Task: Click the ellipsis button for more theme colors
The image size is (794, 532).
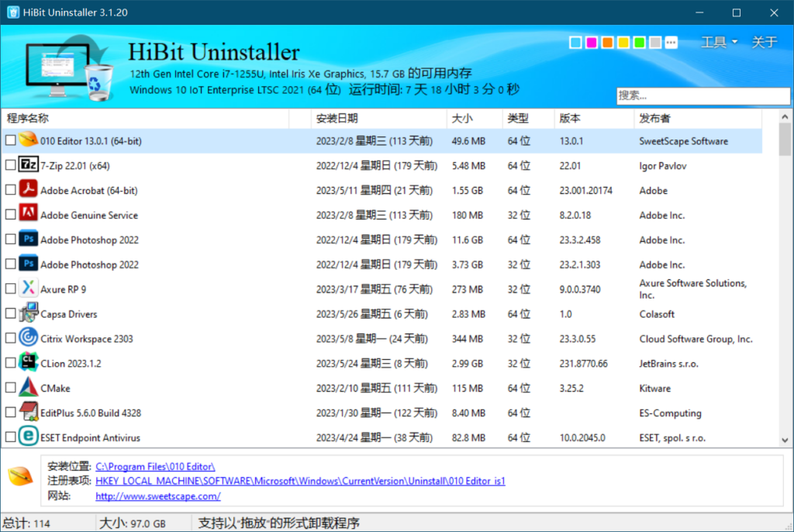Action: click(670, 43)
